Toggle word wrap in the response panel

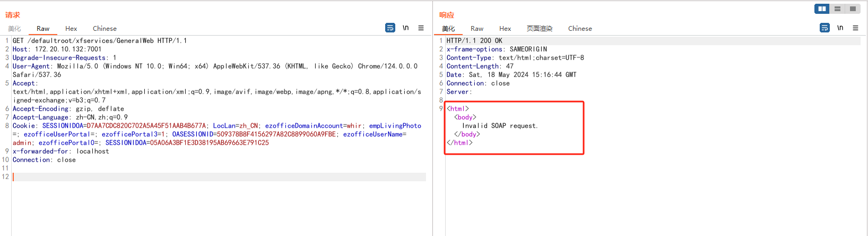click(824, 28)
